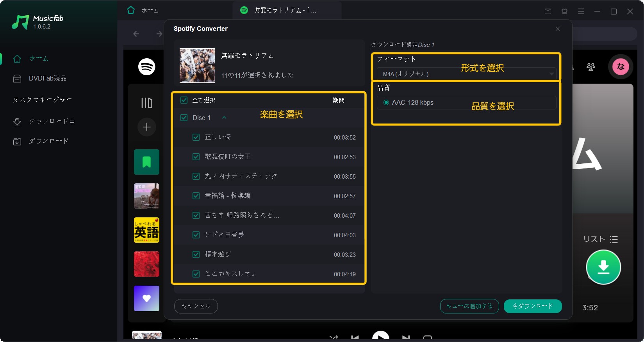Click the green download floating button
This screenshot has height=342, width=644.
click(x=603, y=267)
